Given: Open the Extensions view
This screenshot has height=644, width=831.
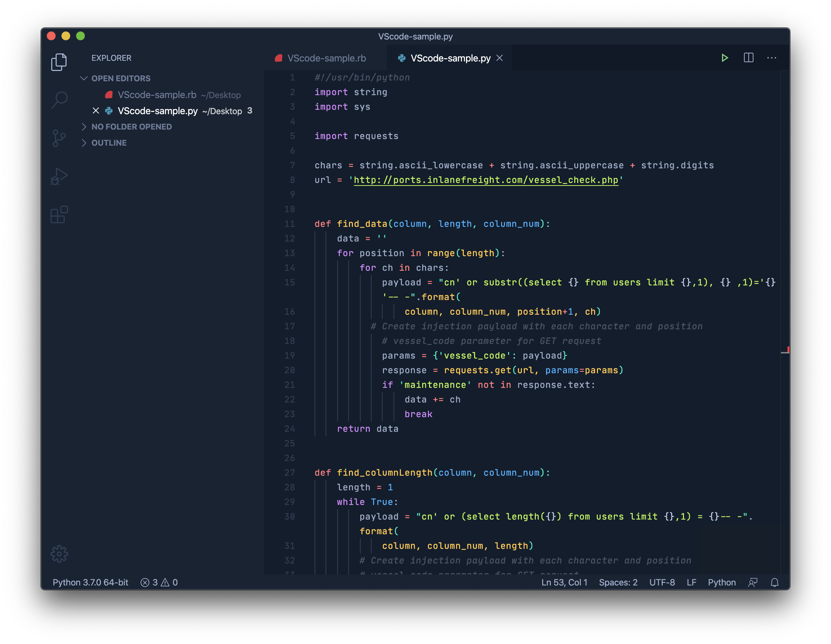Looking at the screenshot, I should point(59,215).
